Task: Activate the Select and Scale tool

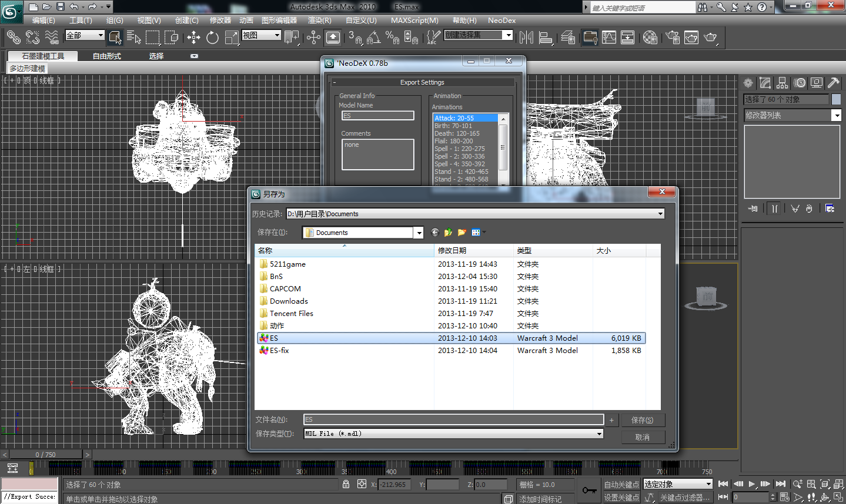Action: click(232, 38)
